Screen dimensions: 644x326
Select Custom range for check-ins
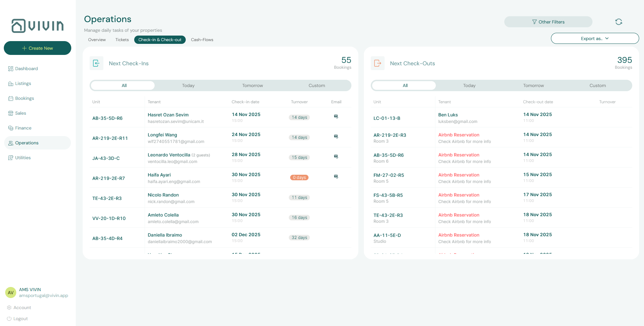(x=316, y=85)
